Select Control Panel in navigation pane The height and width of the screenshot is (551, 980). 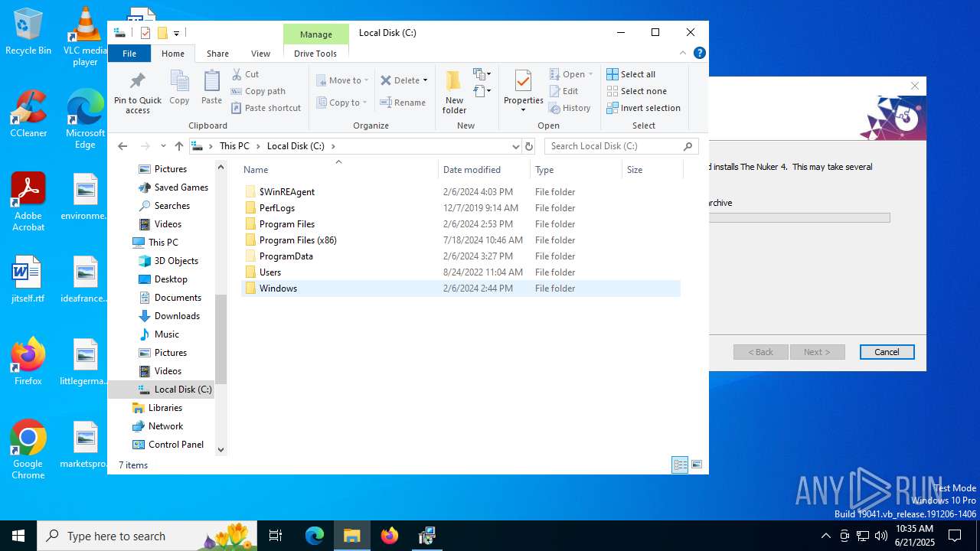click(176, 445)
